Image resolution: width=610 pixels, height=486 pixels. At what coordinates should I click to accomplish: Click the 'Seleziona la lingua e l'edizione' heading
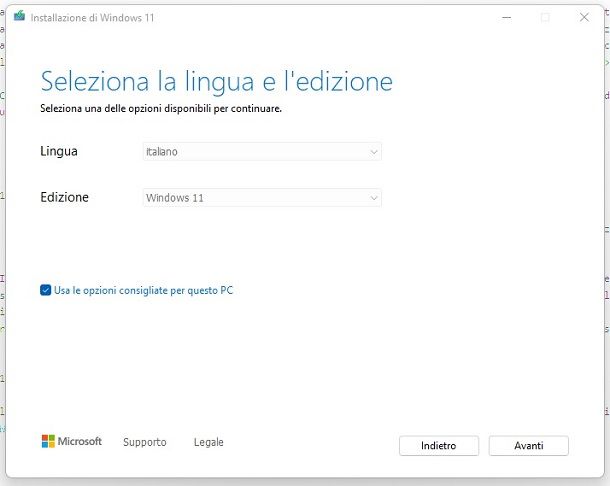click(x=216, y=82)
